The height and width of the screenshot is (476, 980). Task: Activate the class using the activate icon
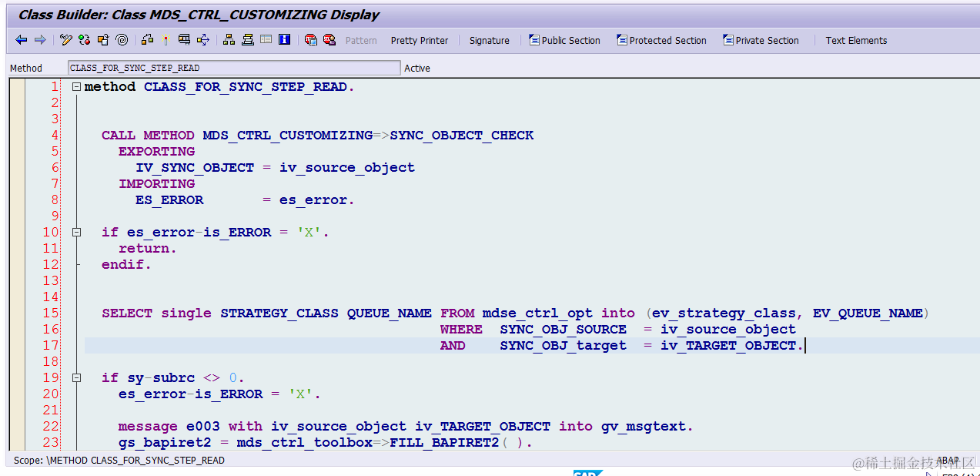(166, 39)
